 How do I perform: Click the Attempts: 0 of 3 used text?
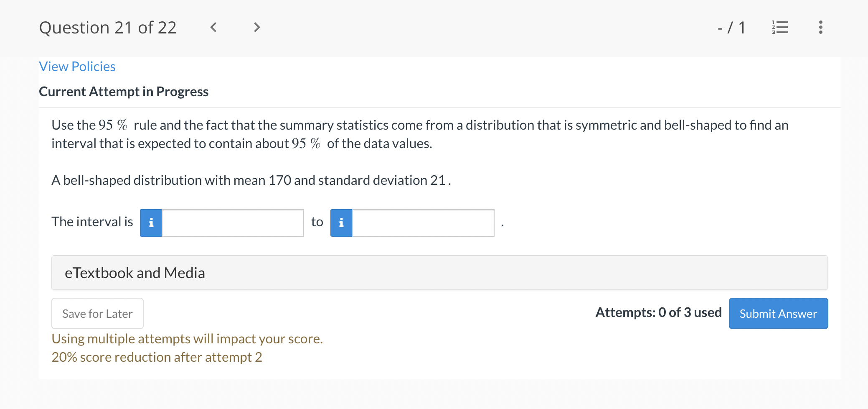[658, 313]
